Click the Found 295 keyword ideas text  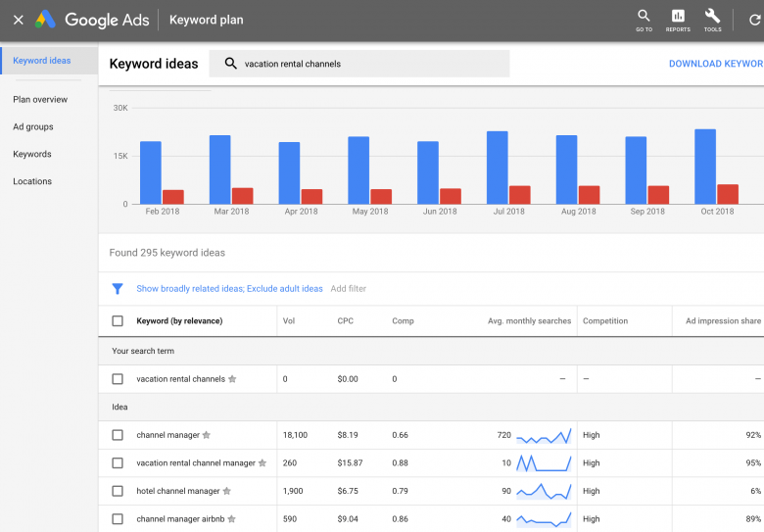[x=167, y=253]
